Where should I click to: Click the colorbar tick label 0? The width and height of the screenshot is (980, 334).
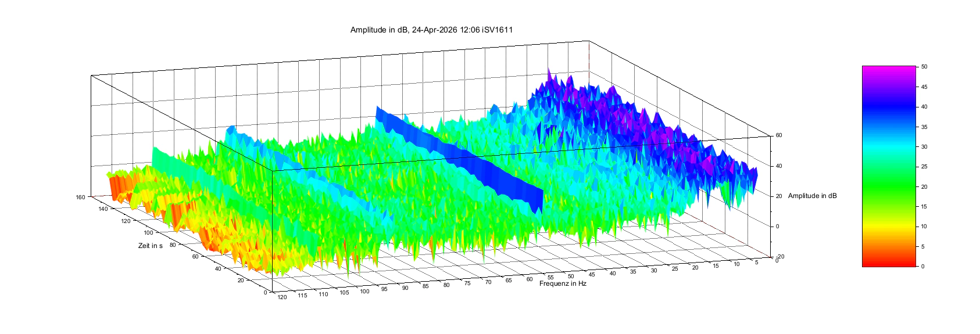click(x=922, y=266)
